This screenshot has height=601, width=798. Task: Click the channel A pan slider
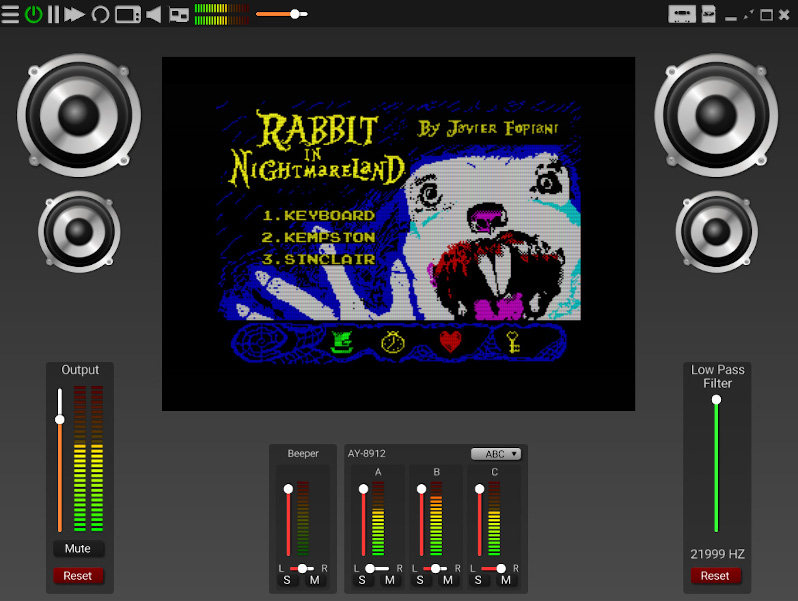point(377,568)
